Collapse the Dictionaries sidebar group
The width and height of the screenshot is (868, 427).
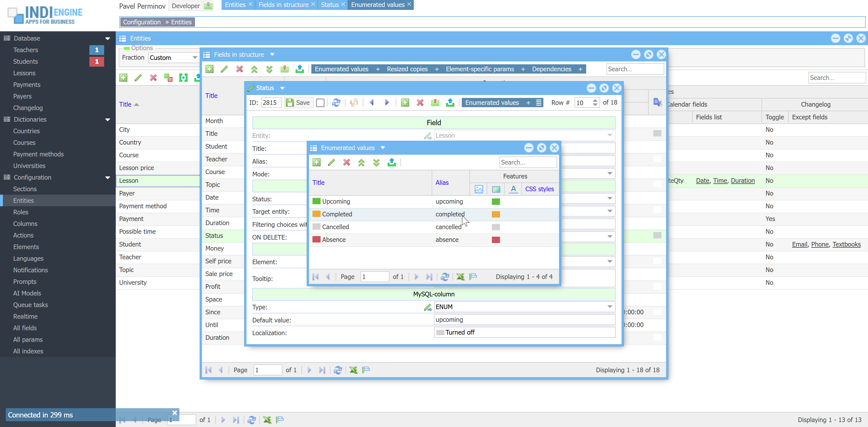point(108,119)
